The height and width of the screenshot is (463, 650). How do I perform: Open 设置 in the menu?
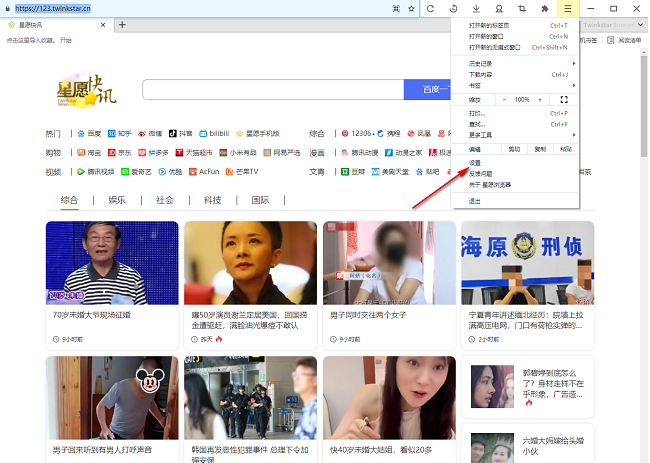tap(515, 163)
